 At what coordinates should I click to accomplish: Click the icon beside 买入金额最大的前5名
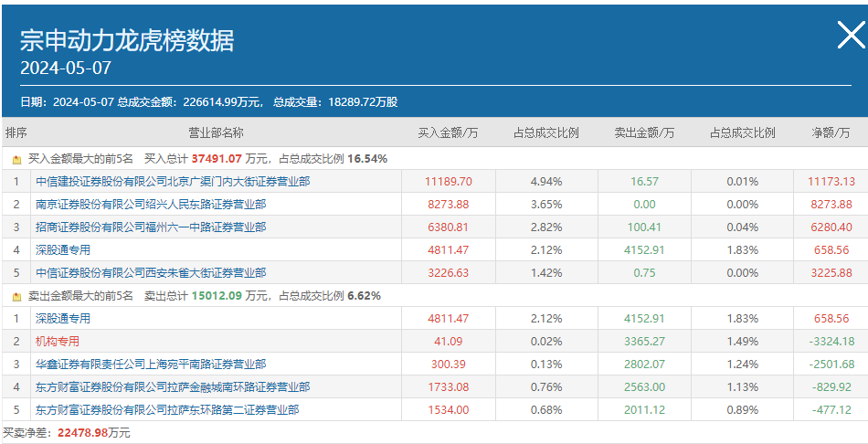click(x=16, y=160)
